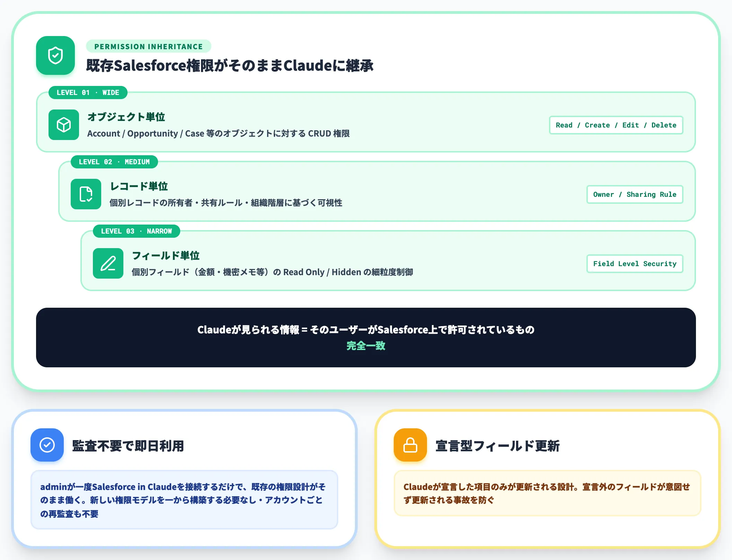The height and width of the screenshot is (560, 732).
Task: Click the file check icon for レコード単位
Action: pyautogui.click(x=86, y=194)
